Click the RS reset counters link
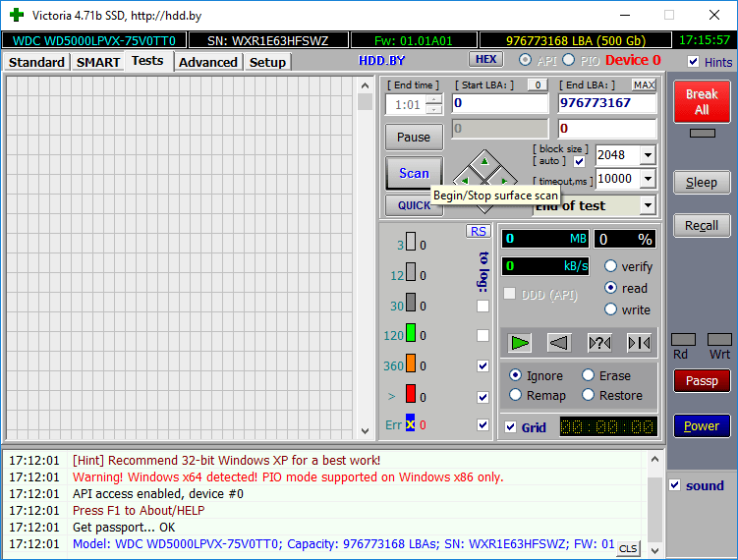The height and width of the screenshot is (560, 738). pyautogui.click(x=479, y=231)
